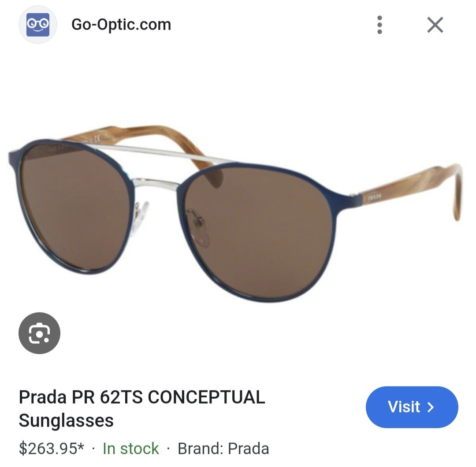Viewport: 476px width, 467px height.
Task: Close the image preview panel
Action: pyautogui.click(x=435, y=25)
